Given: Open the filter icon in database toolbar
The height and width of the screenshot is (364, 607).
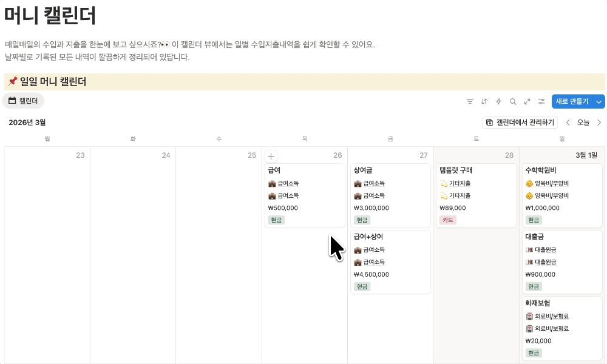Looking at the screenshot, I should coord(470,101).
